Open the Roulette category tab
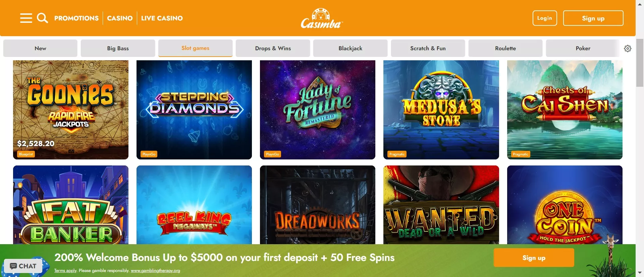Viewport: 644px width, 277px height. [x=505, y=48]
